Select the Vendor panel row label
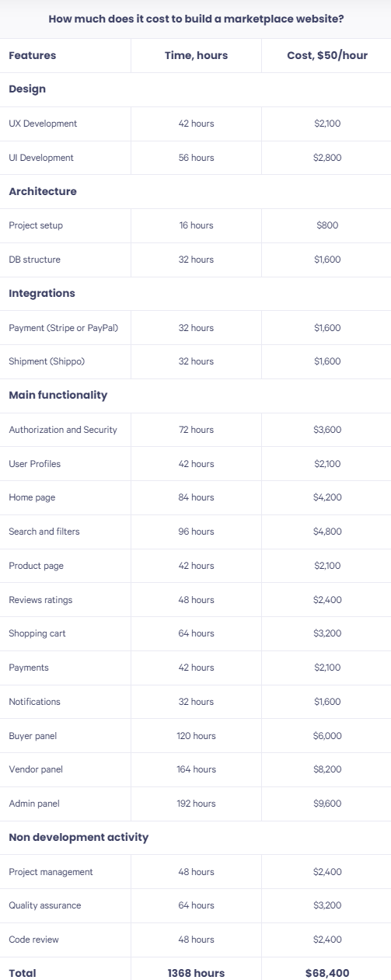The width and height of the screenshot is (391, 980). (36, 769)
